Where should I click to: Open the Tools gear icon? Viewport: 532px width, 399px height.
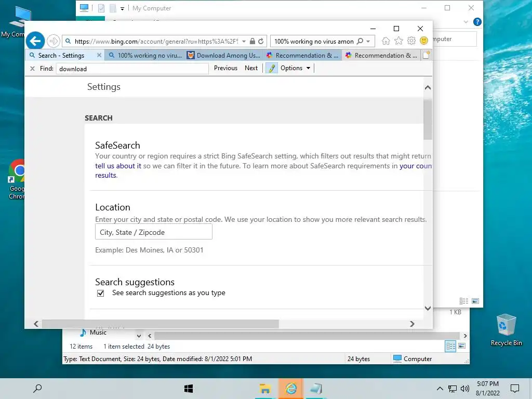click(x=411, y=41)
